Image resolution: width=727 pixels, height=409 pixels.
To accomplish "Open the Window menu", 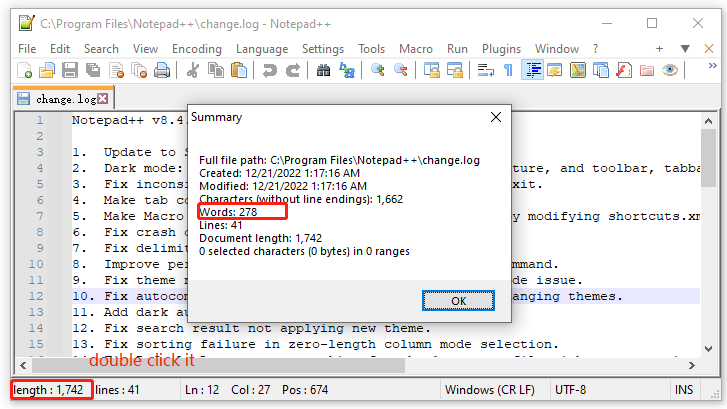I will coord(557,49).
